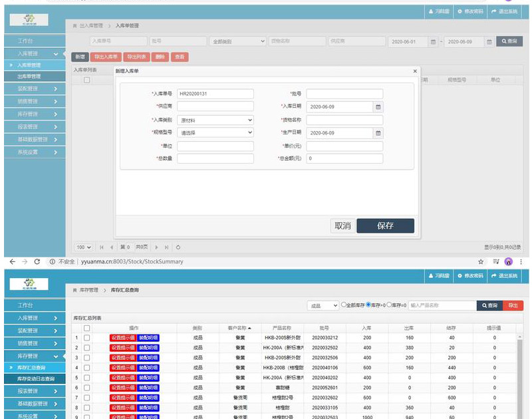
Task: Click the 批号 input field in the dialog
Action: coord(344,94)
